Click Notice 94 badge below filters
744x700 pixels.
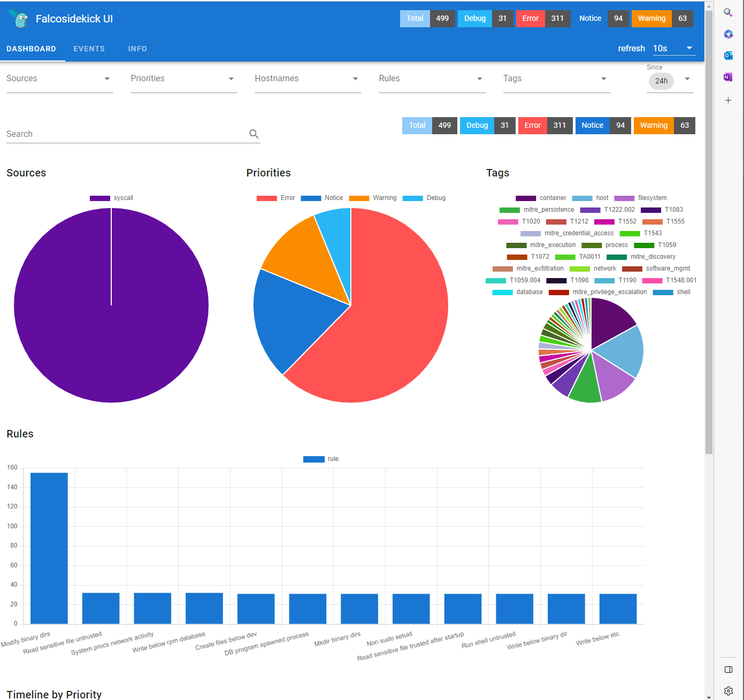click(603, 125)
